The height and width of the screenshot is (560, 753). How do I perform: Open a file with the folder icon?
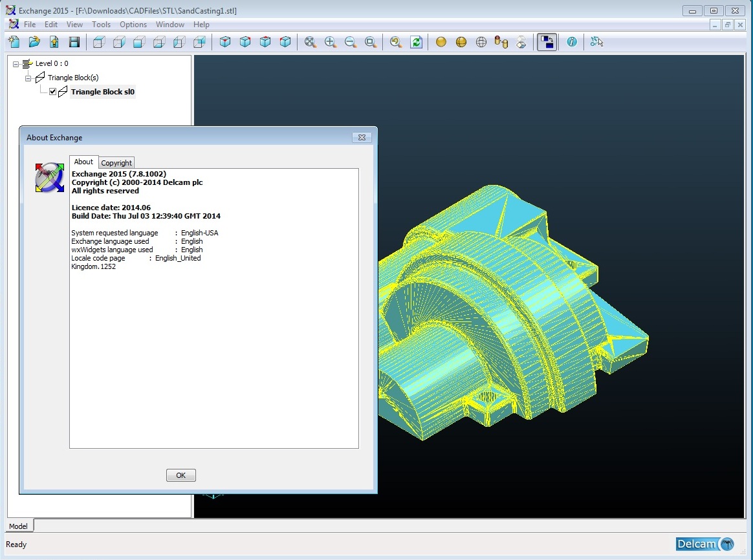click(x=34, y=42)
